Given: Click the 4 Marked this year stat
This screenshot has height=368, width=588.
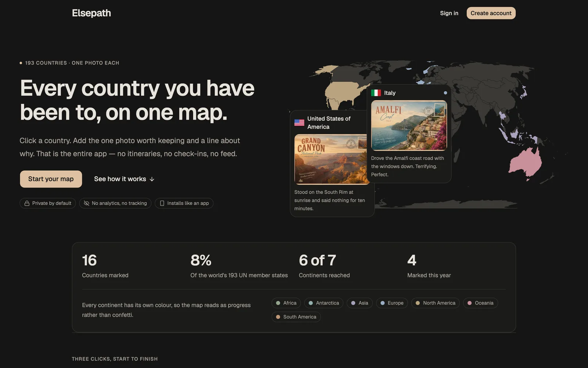Looking at the screenshot, I should [429, 266].
